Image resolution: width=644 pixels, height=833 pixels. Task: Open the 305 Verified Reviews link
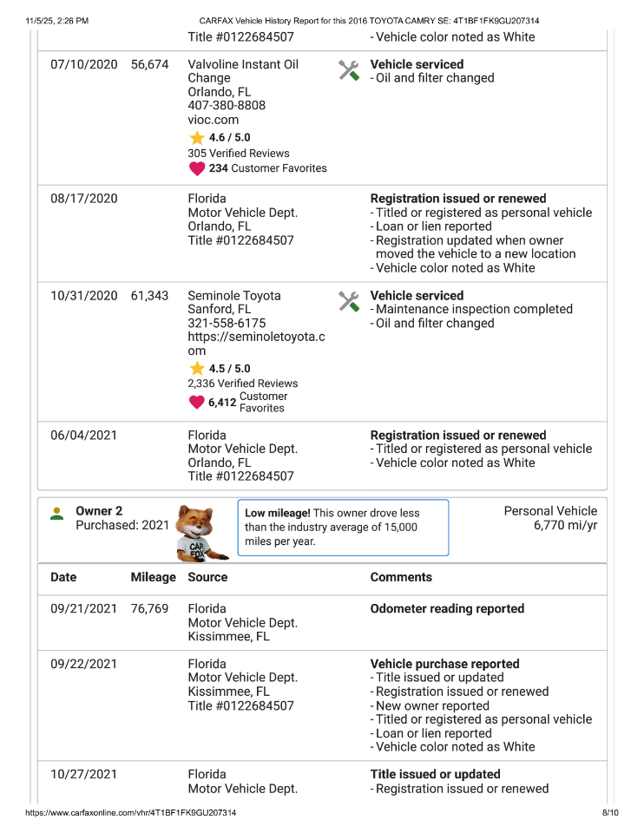pos(238,154)
